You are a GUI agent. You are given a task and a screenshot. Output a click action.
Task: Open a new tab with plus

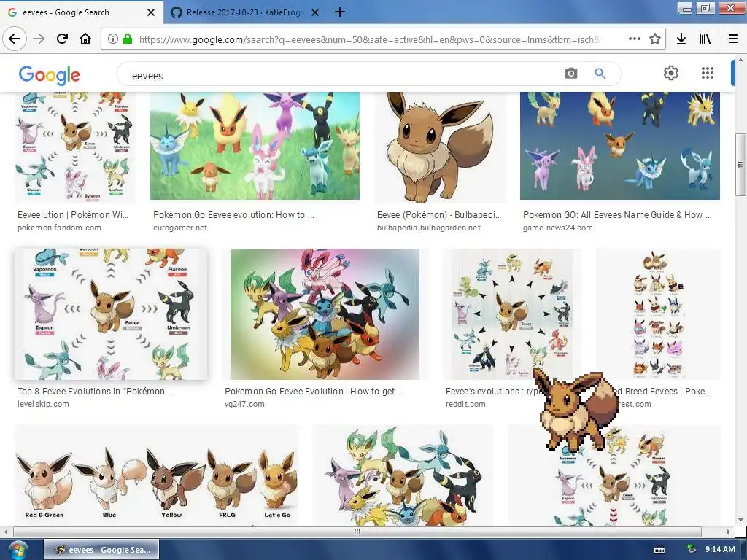tap(340, 12)
